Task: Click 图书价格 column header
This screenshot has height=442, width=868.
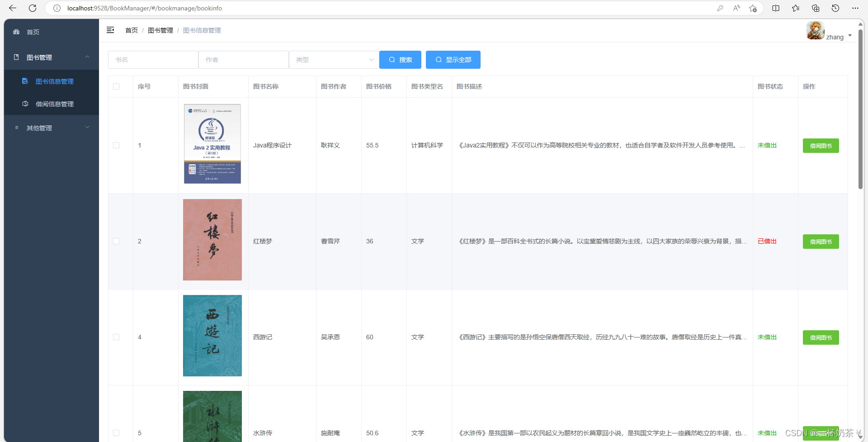Action: (379, 86)
